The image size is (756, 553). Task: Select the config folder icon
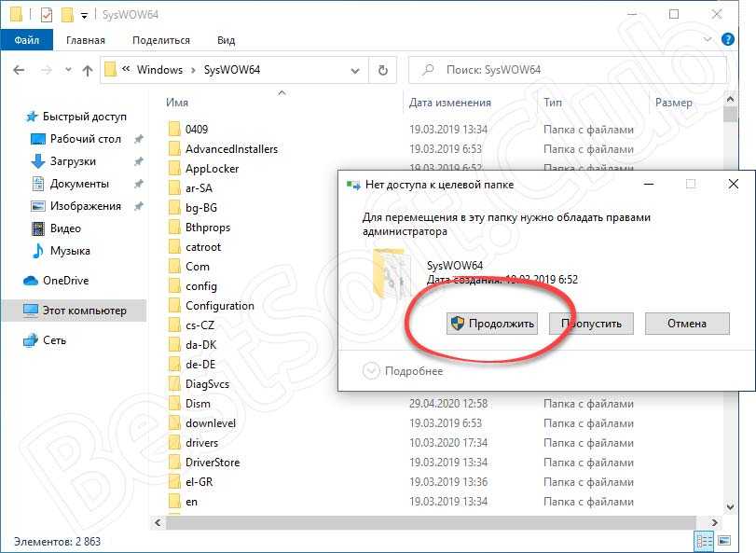[174, 286]
